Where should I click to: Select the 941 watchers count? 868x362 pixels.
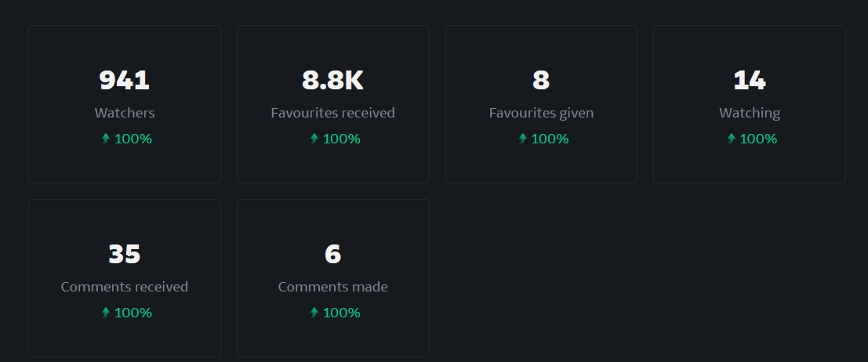point(125,80)
